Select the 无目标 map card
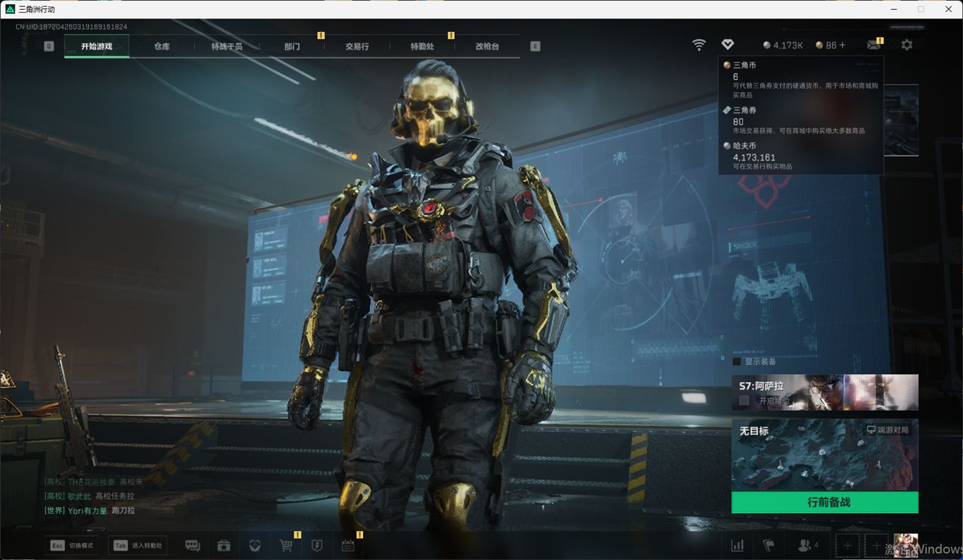Image resolution: width=963 pixels, height=560 pixels. [x=825, y=455]
